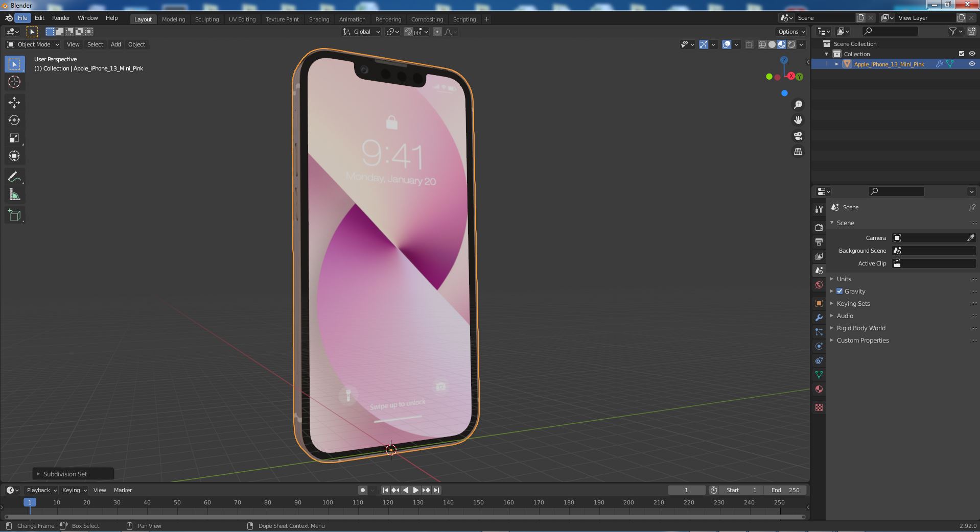Select Apple_iPhone_13_Mini_Pink in outliner
This screenshot has width=980, height=532.
[889, 64]
